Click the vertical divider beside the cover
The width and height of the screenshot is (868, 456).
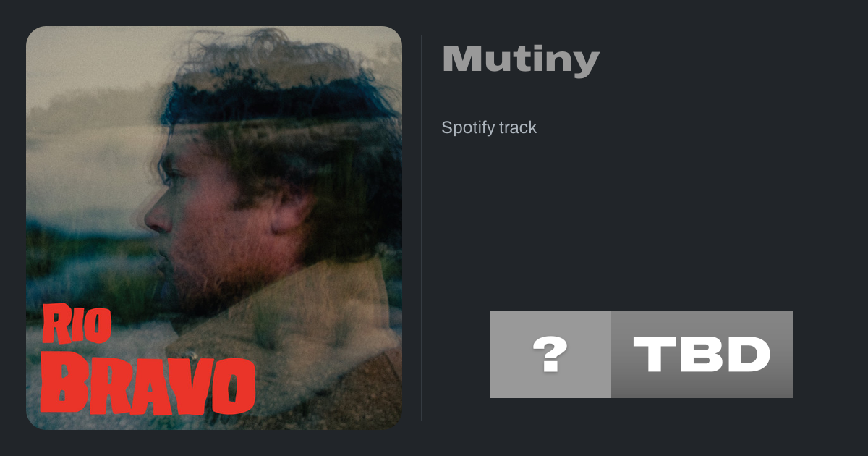pos(422,227)
